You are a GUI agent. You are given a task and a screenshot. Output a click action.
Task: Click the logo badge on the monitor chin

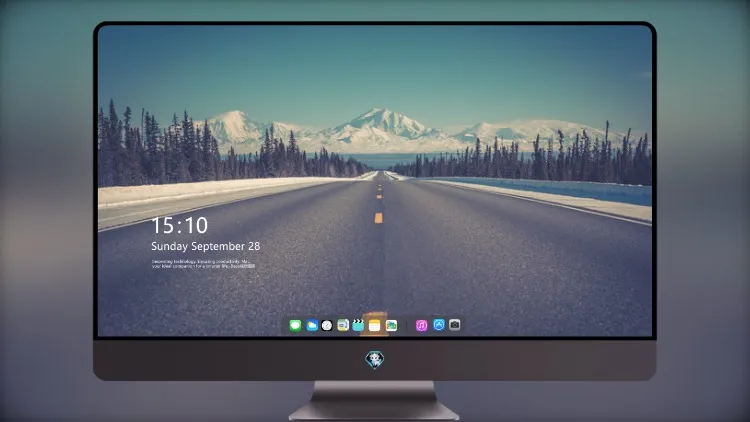(x=375, y=360)
